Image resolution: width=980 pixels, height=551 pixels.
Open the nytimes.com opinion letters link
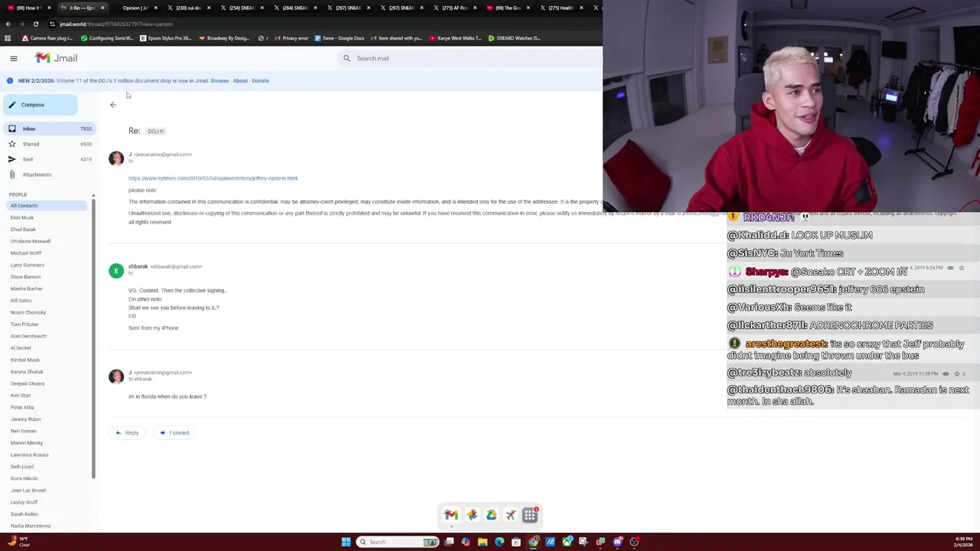[x=213, y=178]
